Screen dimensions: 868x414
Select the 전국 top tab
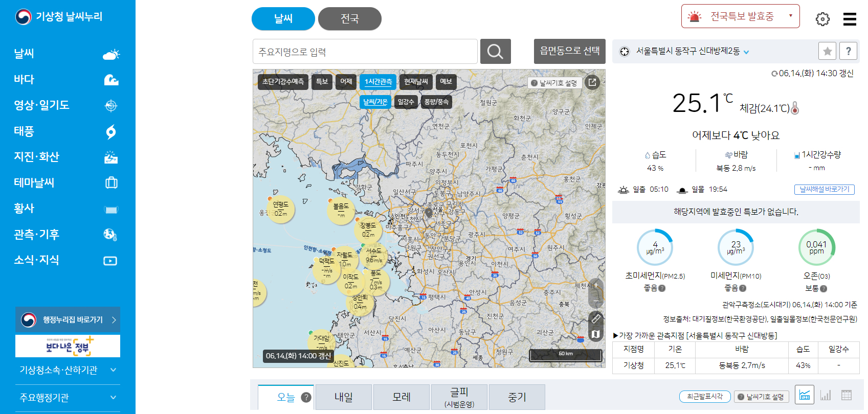tap(350, 19)
